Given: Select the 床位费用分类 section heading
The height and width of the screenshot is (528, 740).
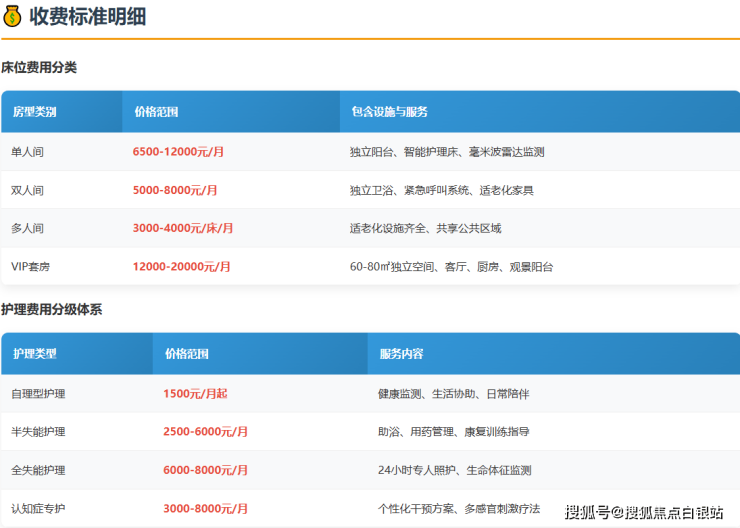Looking at the screenshot, I should (39, 68).
